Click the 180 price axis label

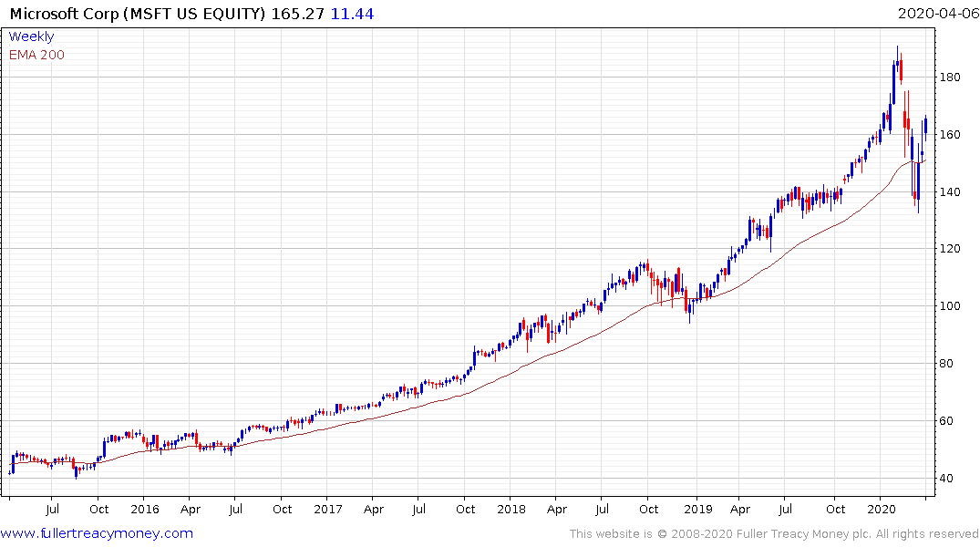tap(950, 77)
